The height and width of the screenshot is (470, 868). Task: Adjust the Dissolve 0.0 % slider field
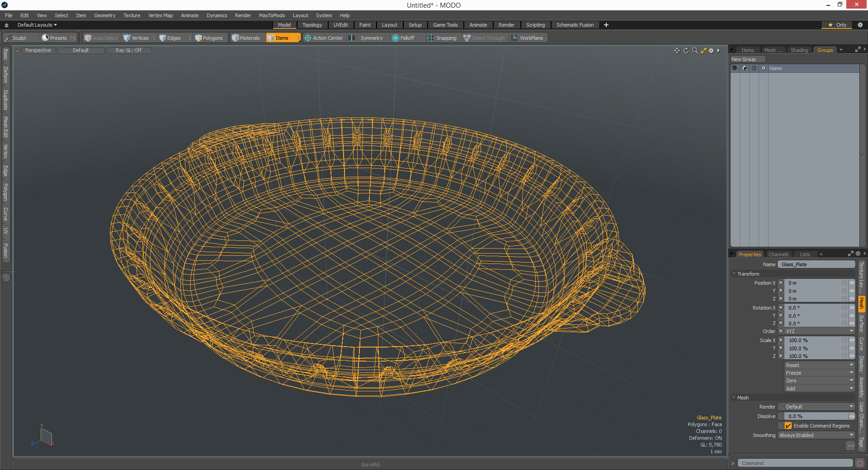pos(817,416)
